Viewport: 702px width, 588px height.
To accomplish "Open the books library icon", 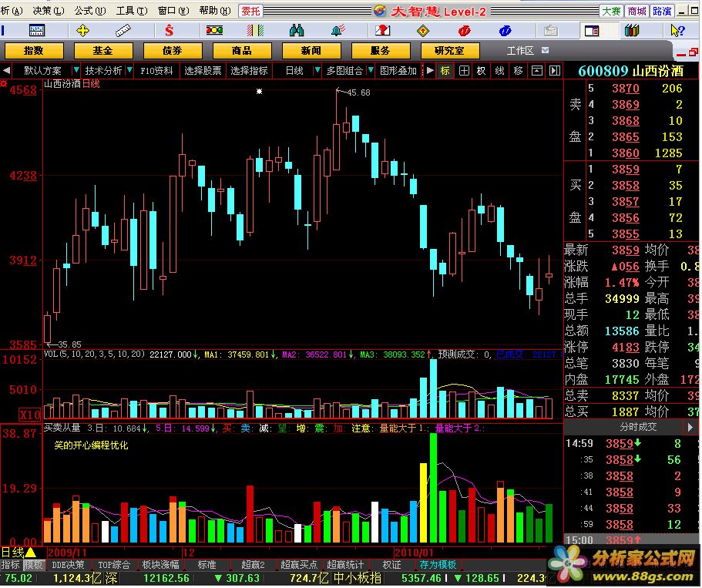I will (632, 31).
